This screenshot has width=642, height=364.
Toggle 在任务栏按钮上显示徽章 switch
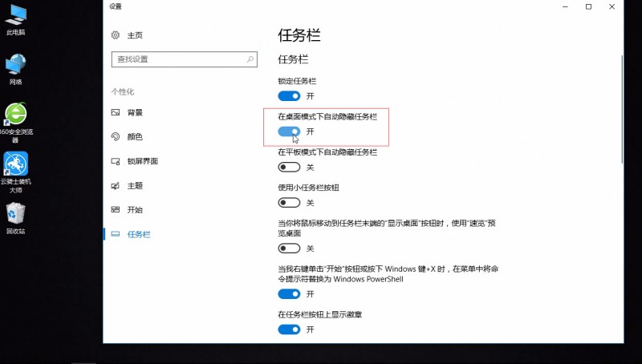coord(289,330)
